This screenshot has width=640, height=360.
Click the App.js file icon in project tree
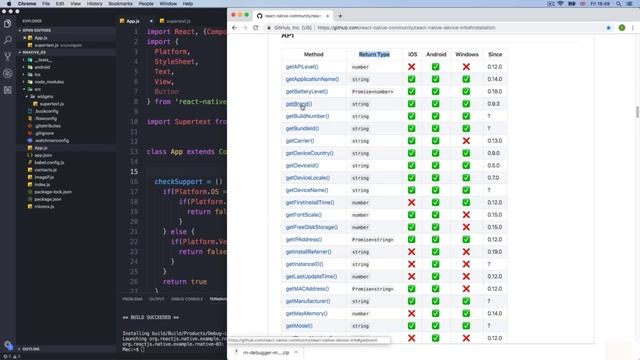click(x=30, y=148)
